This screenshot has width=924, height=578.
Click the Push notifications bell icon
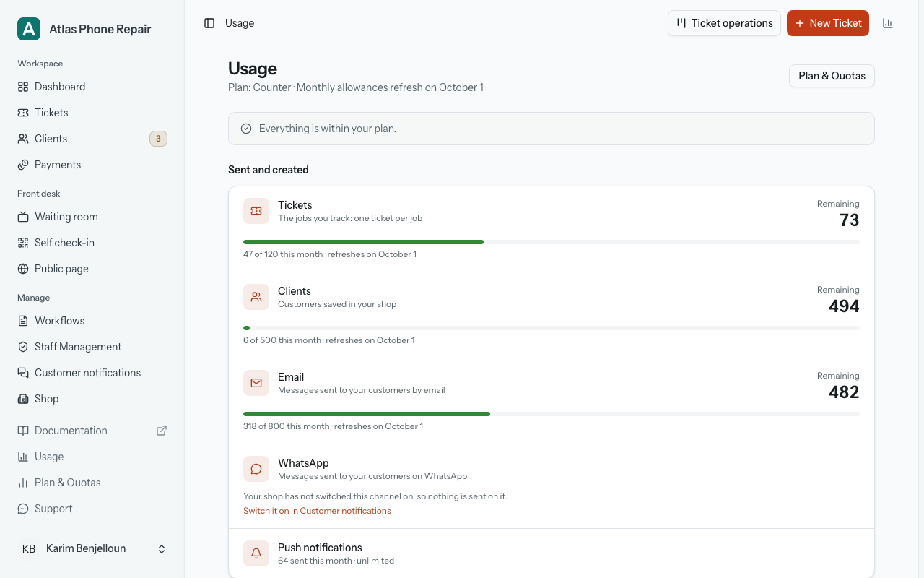(x=256, y=553)
